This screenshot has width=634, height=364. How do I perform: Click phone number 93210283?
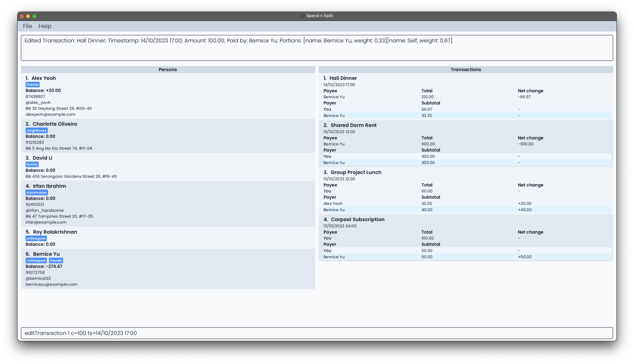(x=35, y=143)
